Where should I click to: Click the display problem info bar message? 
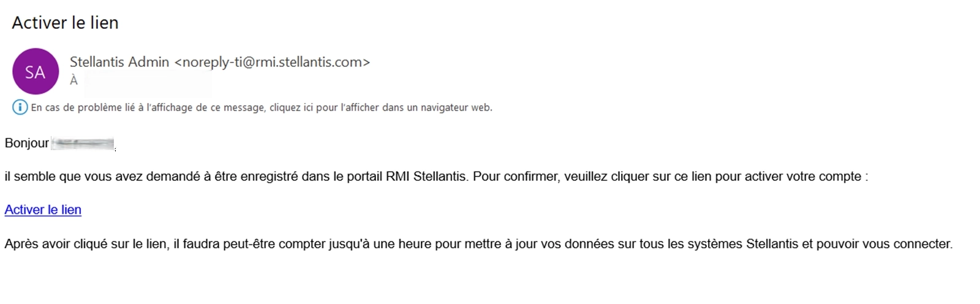pyautogui.click(x=262, y=108)
